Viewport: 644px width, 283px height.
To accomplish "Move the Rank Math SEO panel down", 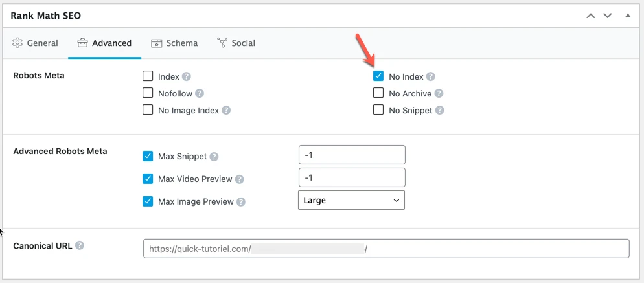I will click(608, 16).
